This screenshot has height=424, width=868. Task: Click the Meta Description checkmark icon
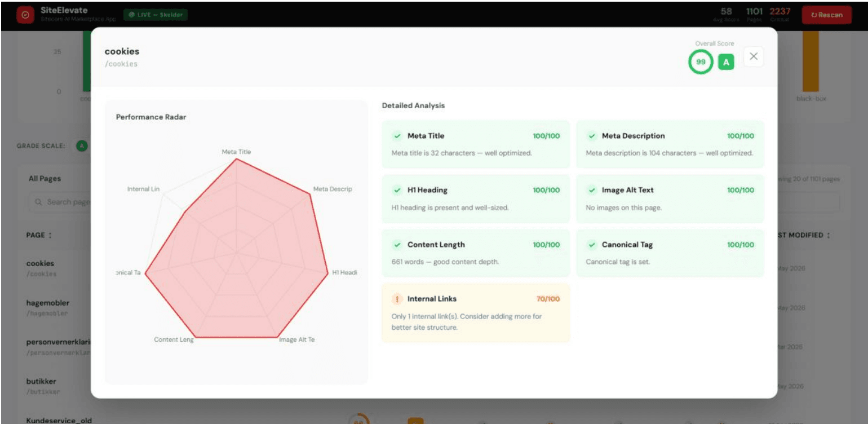592,136
